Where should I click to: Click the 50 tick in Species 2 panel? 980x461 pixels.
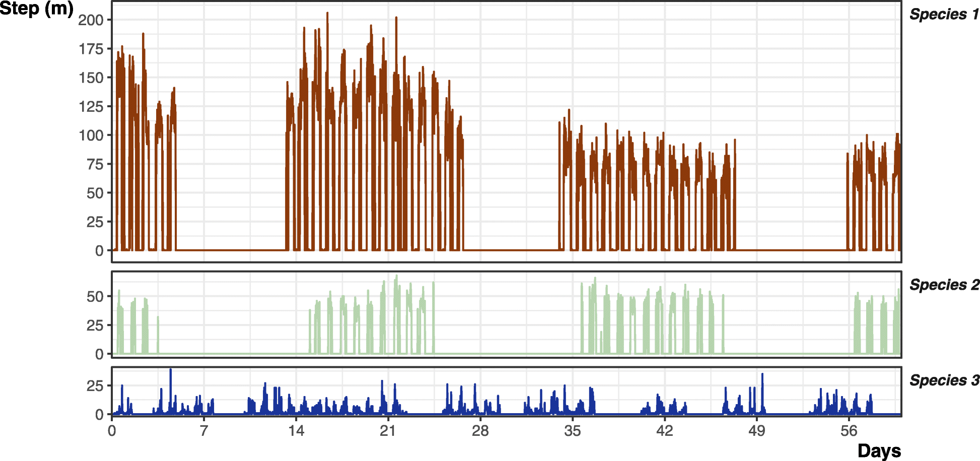tap(95, 297)
